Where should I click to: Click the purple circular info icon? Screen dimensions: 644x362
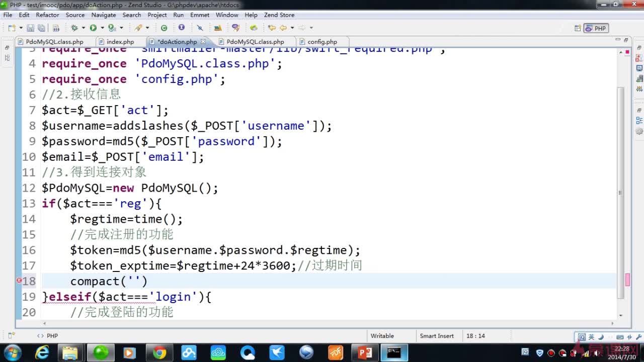pos(181,28)
